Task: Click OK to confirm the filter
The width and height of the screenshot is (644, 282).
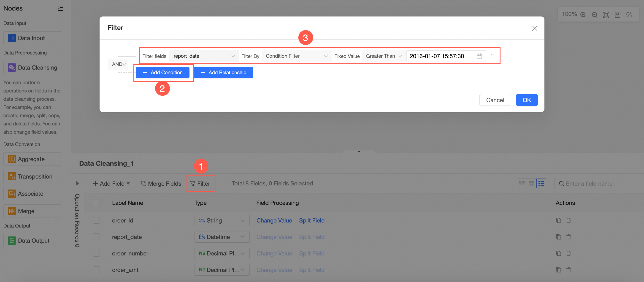Action: (527, 100)
